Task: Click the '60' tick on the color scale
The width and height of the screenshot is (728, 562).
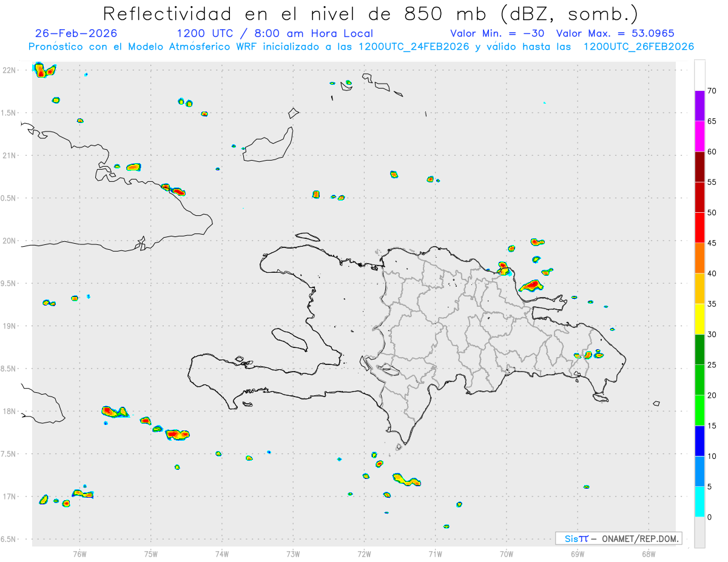Action: coord(712,152)
